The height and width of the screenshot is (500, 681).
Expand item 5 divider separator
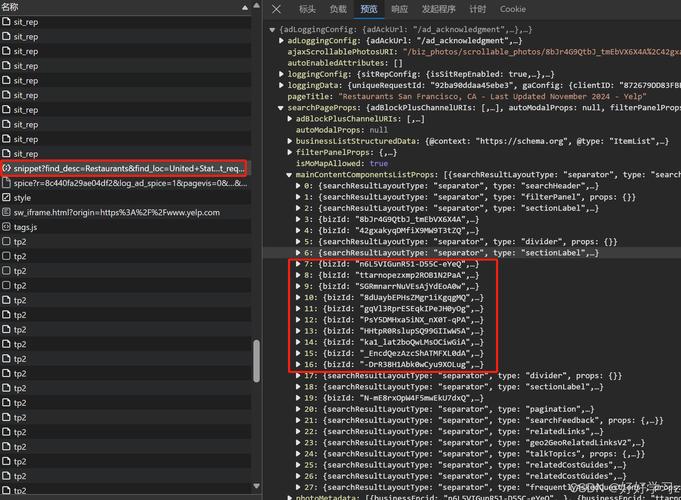(x=298, y=242)
